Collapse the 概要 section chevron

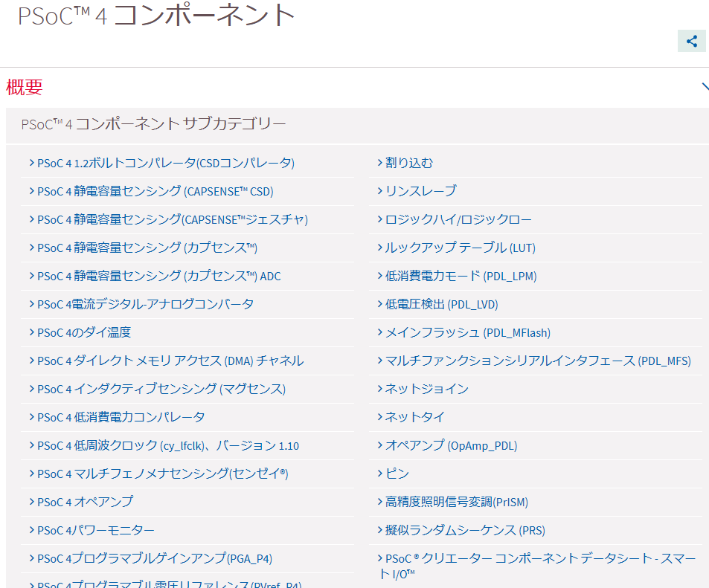(x=705, y=87)
